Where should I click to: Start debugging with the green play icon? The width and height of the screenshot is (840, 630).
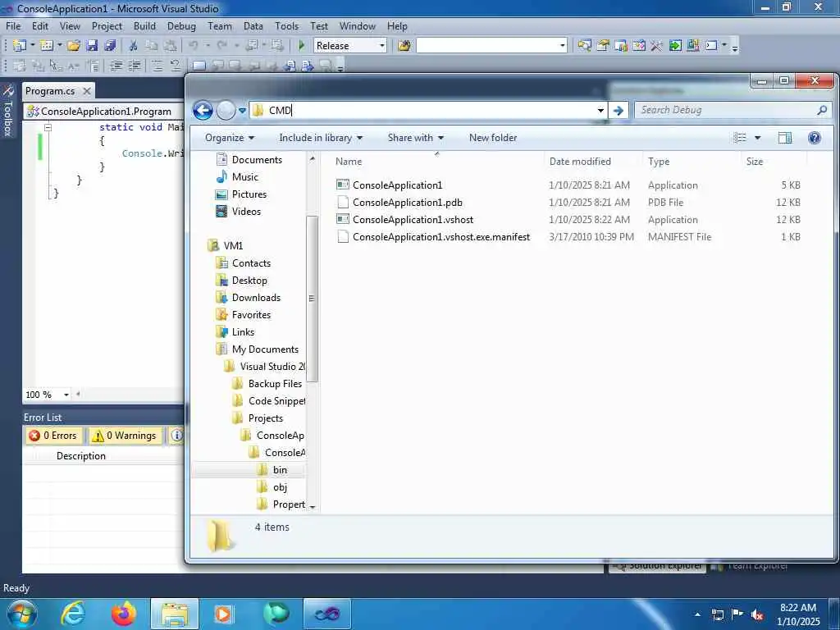pos(301,46)
